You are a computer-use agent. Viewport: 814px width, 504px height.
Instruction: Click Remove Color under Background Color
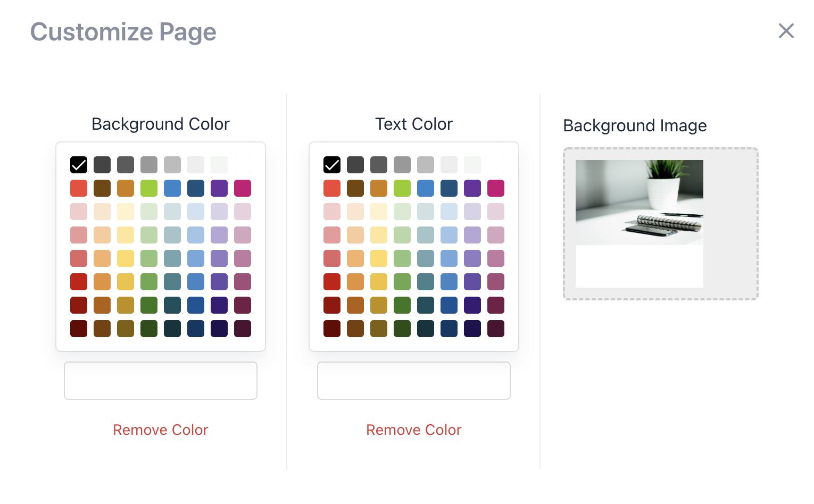pyautogui.click(x=161, y=430)
